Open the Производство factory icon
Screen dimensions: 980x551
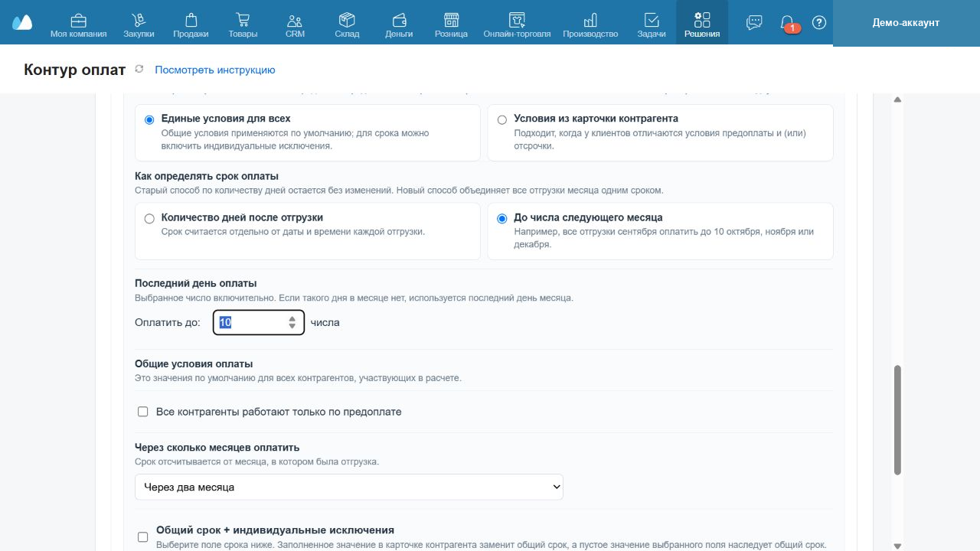590,20
